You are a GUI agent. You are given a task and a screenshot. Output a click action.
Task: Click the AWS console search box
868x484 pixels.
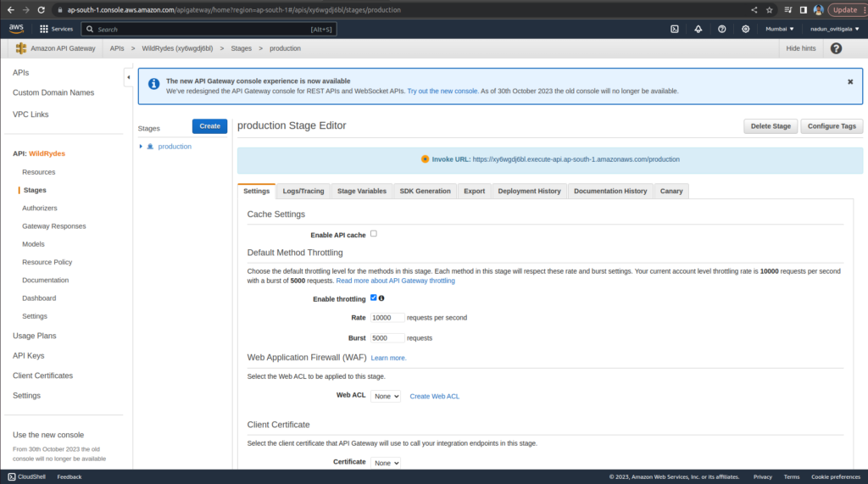(x=209, y=29)
